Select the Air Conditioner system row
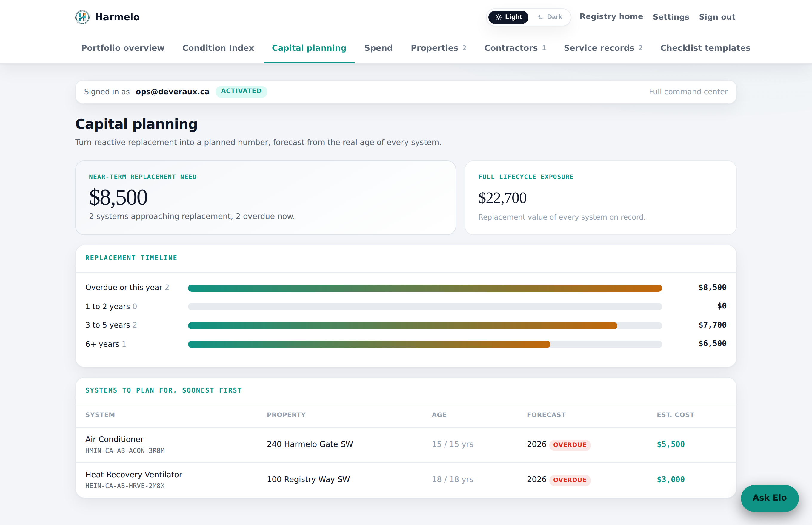 pos(406,445)
